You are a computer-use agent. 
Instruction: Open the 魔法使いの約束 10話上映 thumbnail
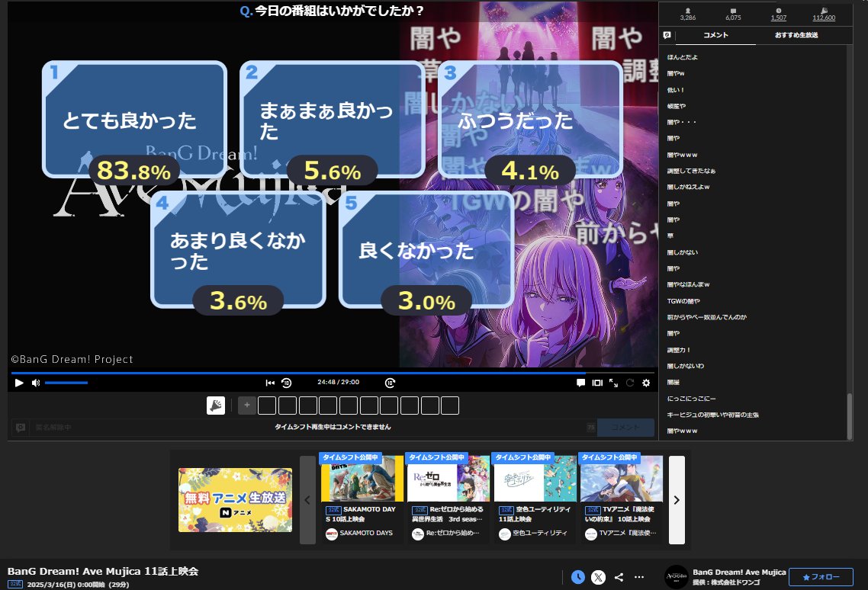point(621,478)
